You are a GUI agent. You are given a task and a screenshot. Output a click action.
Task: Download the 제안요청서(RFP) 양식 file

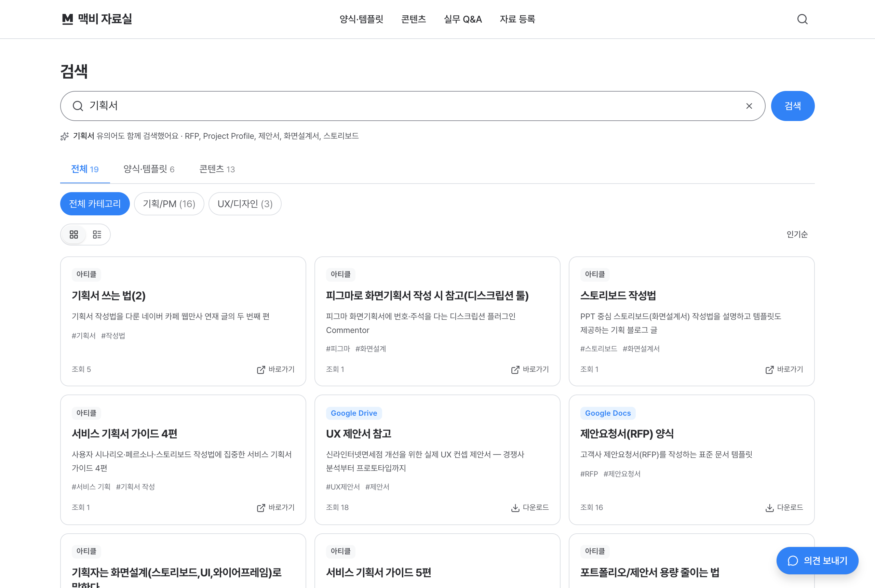pos(784,507)
